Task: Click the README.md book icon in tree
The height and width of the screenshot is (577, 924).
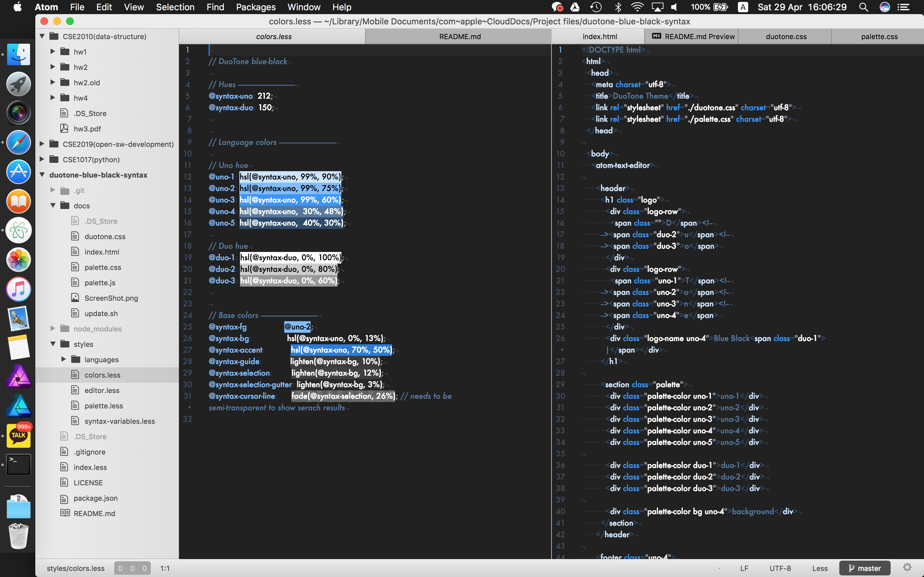Action: coord(64,513)
